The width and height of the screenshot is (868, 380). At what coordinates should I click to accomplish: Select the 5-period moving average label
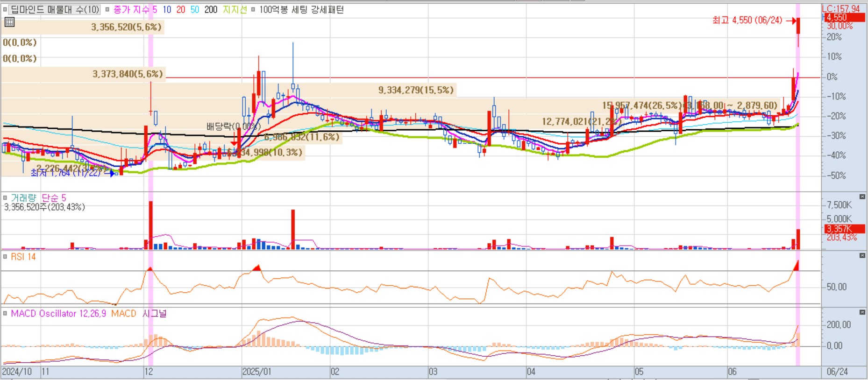(x=155, y=9)
